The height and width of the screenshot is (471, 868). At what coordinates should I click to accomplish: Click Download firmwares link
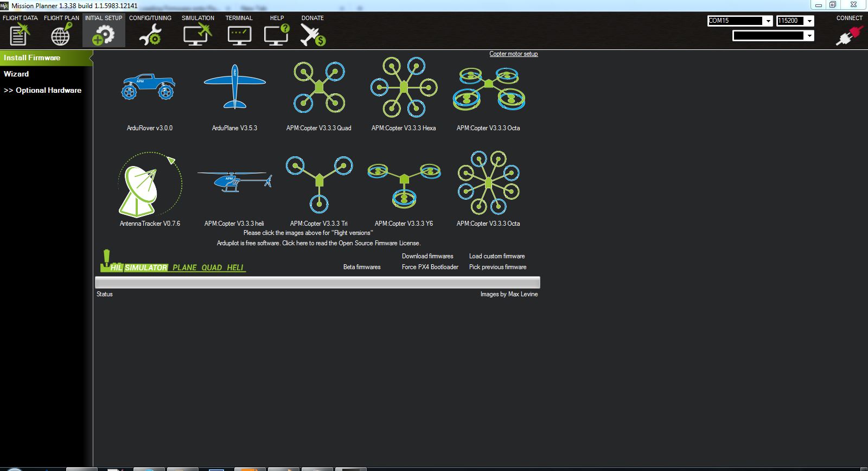(x=427, y=256)
